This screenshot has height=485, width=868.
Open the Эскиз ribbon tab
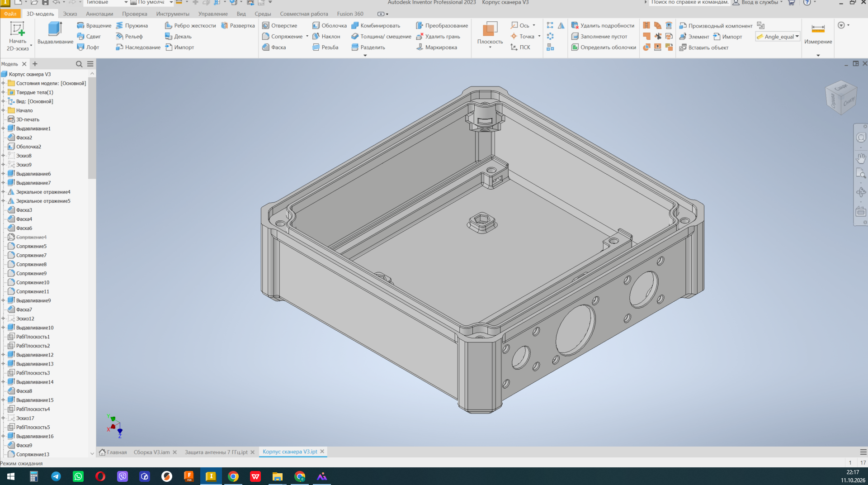coord(70,14)
